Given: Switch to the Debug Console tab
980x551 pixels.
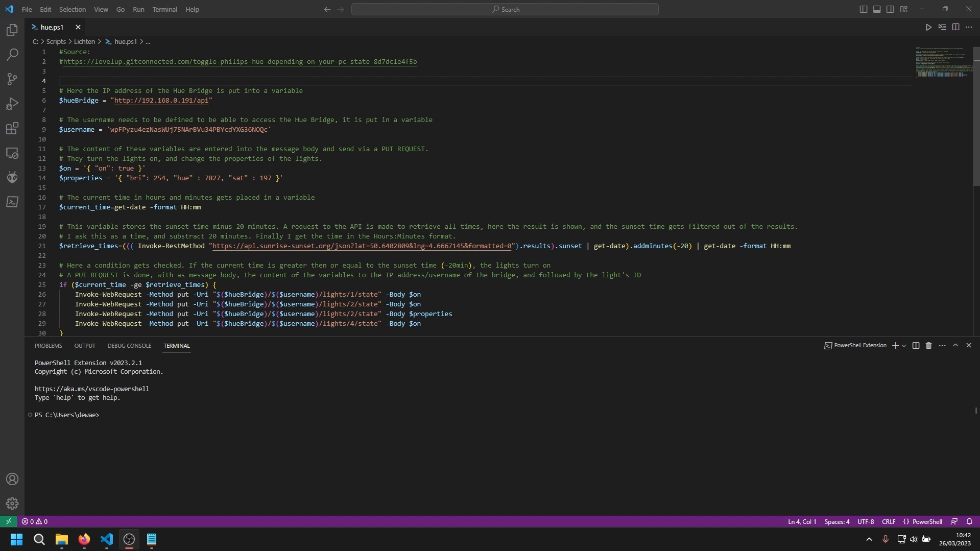Looking at the screenshot, I should (x=129, y=346).
